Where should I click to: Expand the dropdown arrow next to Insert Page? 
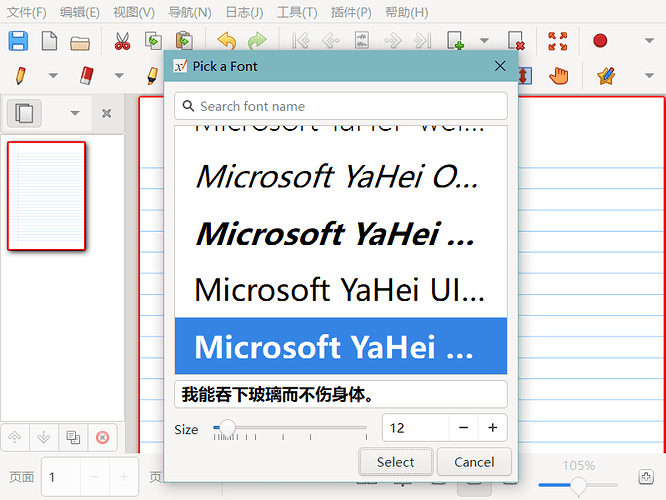pyautogui.click(x=484, y=41)
